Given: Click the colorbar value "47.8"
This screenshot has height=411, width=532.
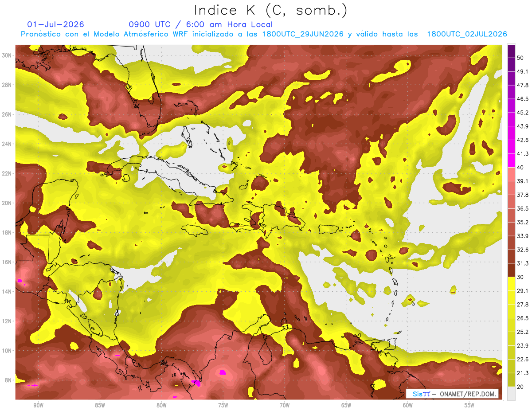Looking at the screenshot, I should point(522,85).
